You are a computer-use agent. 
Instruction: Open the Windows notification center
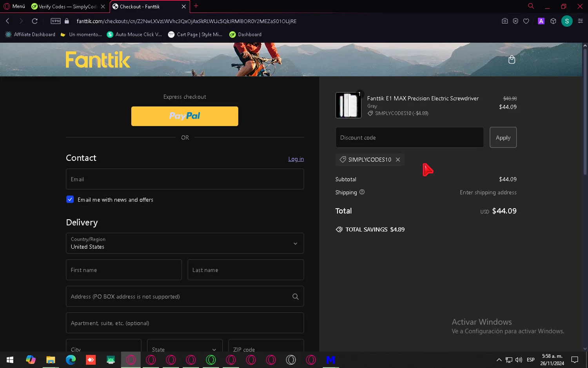tap(575, 360)
